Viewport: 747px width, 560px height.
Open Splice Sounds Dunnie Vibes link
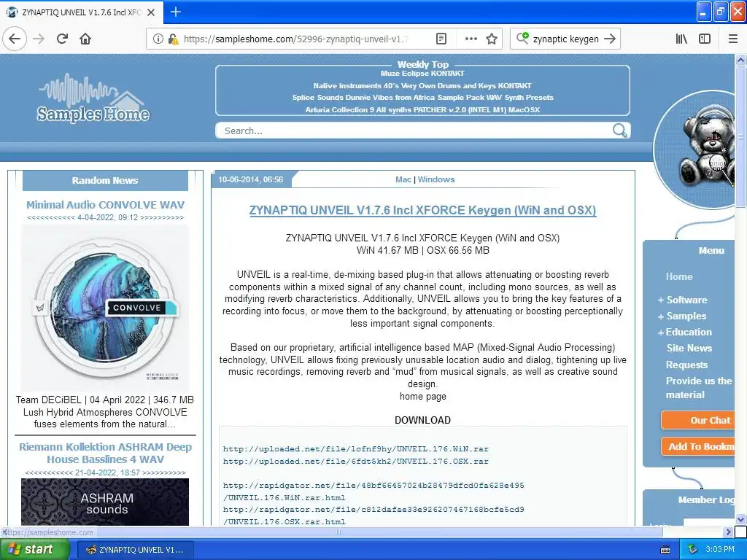pyautogui.click(x=422, y=98)
